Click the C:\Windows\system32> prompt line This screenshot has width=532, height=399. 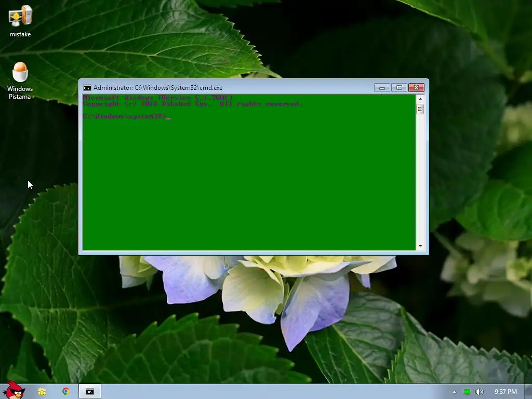pyautogui.click(x=127, y=116)
